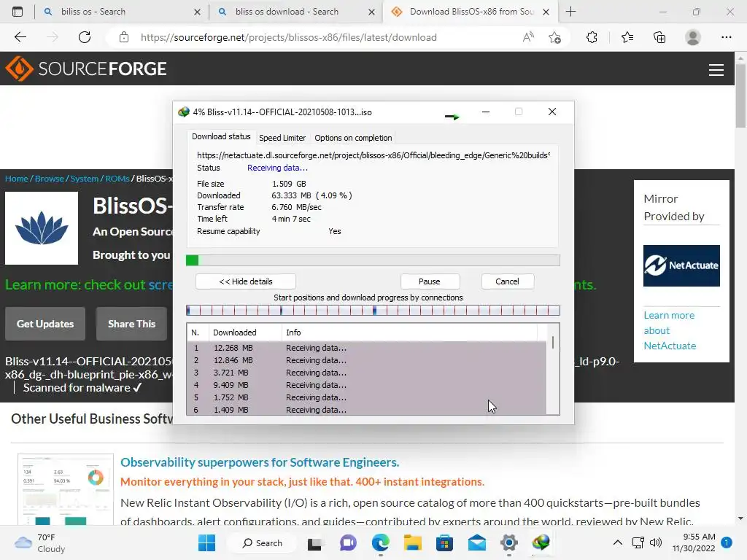Open ROMs breadcrumb link

click(117, 179)
